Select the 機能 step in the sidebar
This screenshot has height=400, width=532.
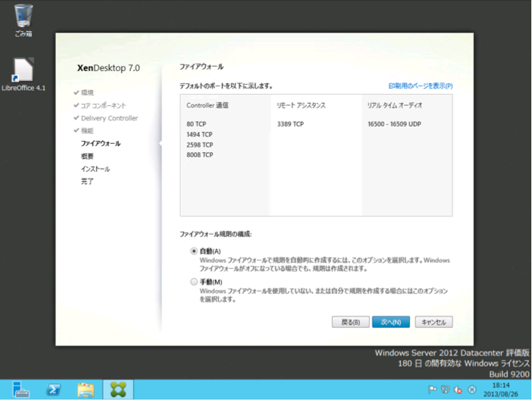[87, 130]
